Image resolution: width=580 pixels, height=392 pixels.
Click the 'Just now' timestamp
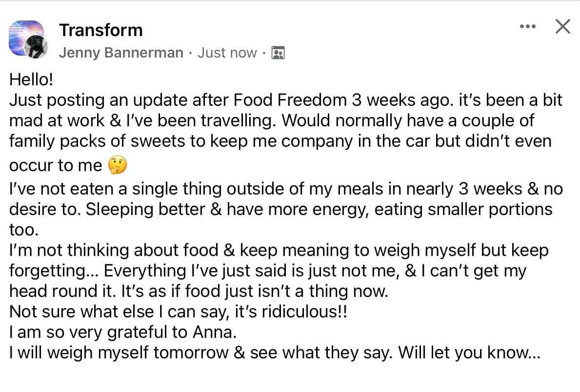pos(227,53)
